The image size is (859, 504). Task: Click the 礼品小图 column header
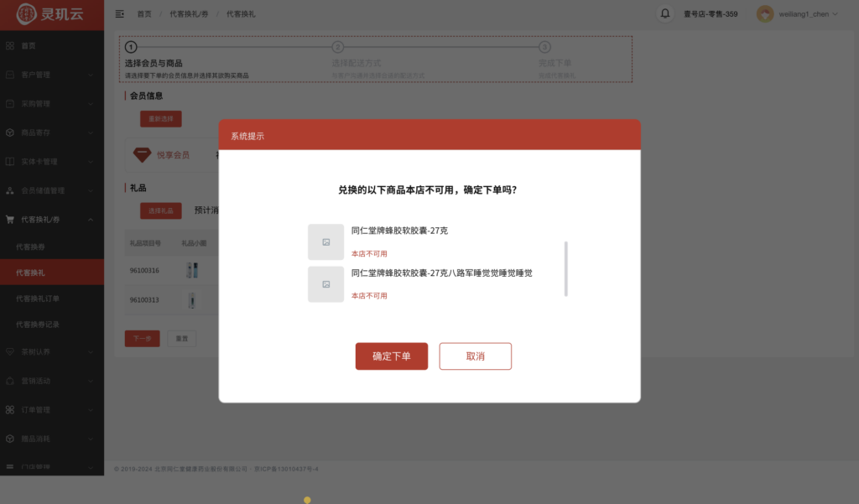click(194, 243)
